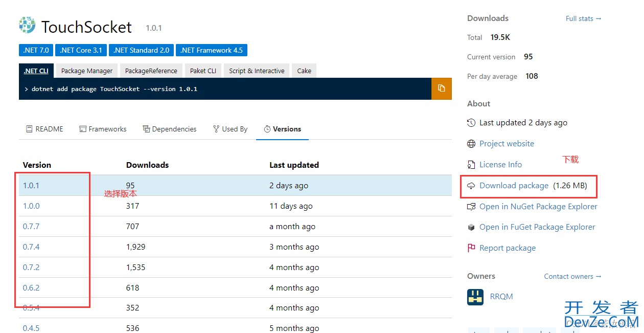Screen dimensions: 644x333
Task: Click the FuGet cube icon
Action: pyautogui.click(x=471, y=227)
